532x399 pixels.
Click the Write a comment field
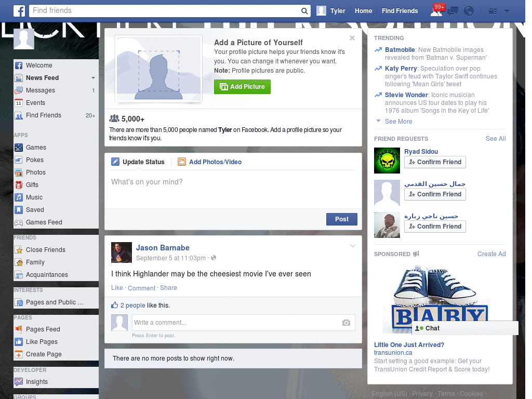pyautogui.click(x=237, y=323)
